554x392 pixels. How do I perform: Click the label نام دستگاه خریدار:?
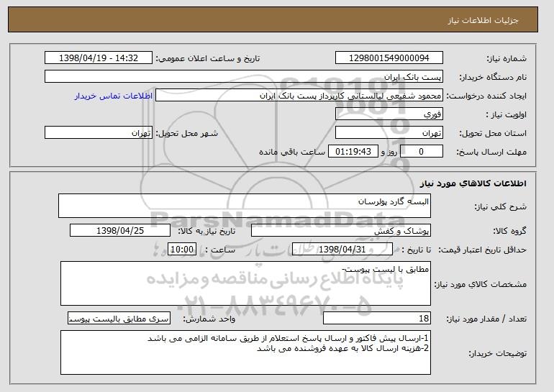point(493,77)
